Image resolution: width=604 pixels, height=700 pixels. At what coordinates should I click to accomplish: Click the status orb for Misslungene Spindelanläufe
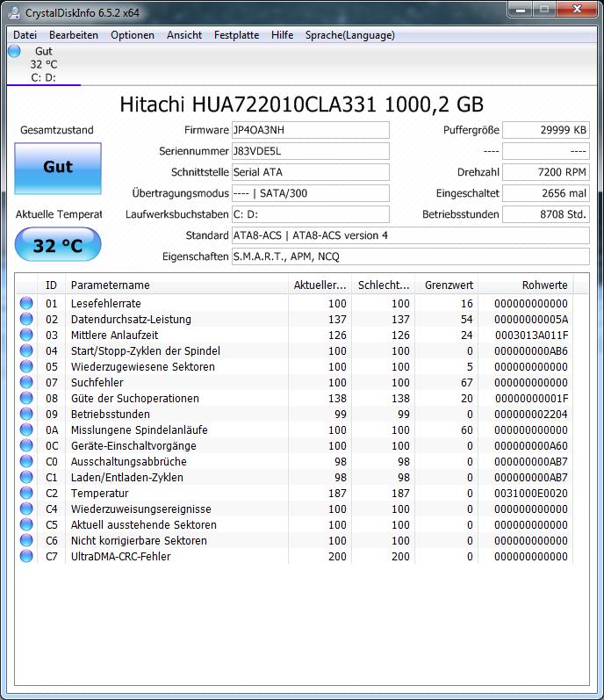pos(26,429)
